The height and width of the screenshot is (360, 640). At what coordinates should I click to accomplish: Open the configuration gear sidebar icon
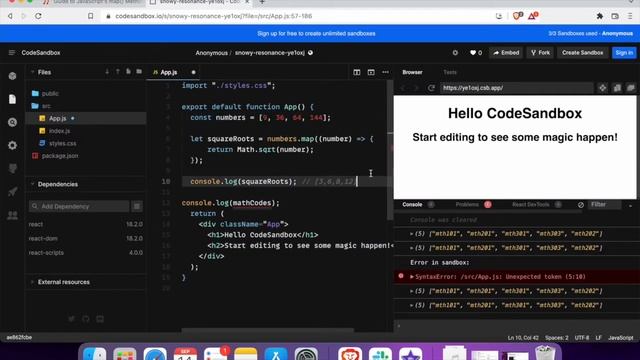[12, 145]
